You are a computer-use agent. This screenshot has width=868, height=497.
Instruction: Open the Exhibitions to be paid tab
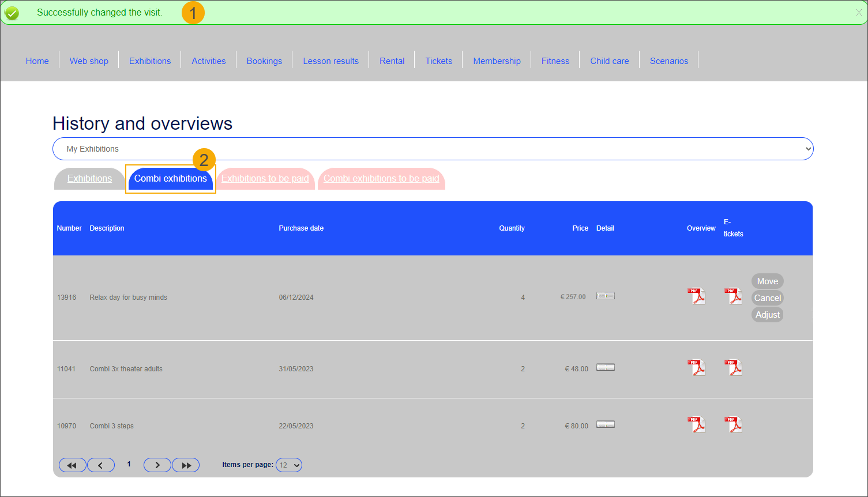[265, 179]
